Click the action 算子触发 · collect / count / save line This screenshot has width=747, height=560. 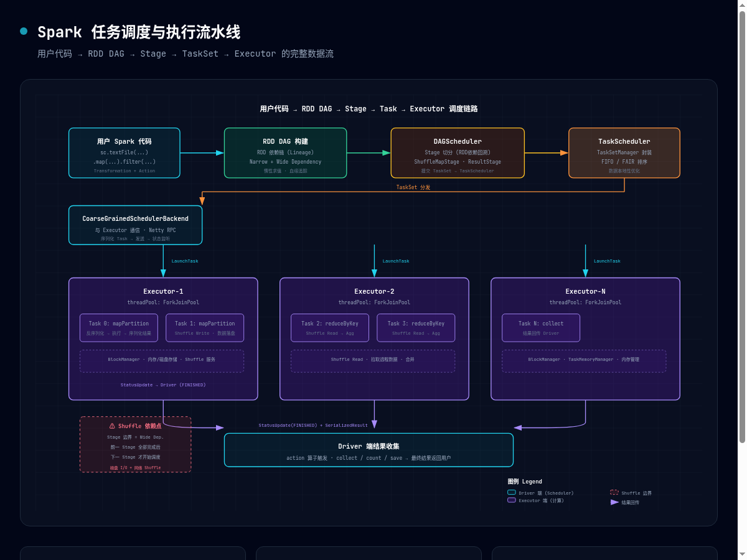coord(369,458)
